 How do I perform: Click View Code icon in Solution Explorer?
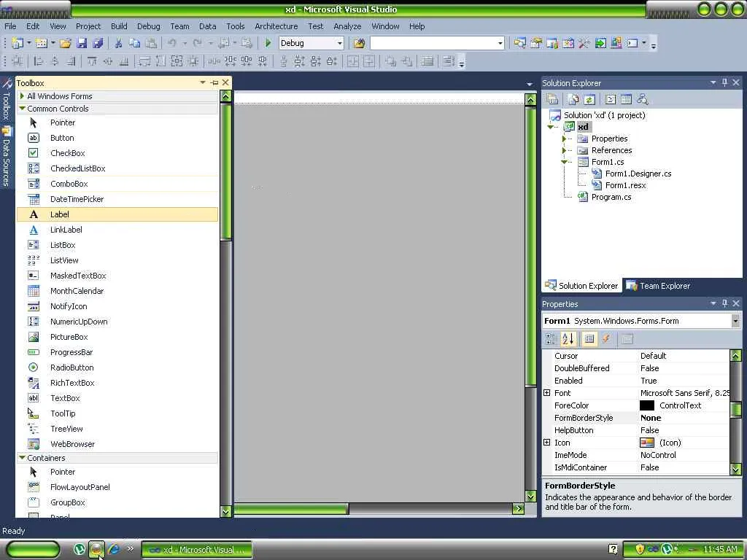coord(611,99)
